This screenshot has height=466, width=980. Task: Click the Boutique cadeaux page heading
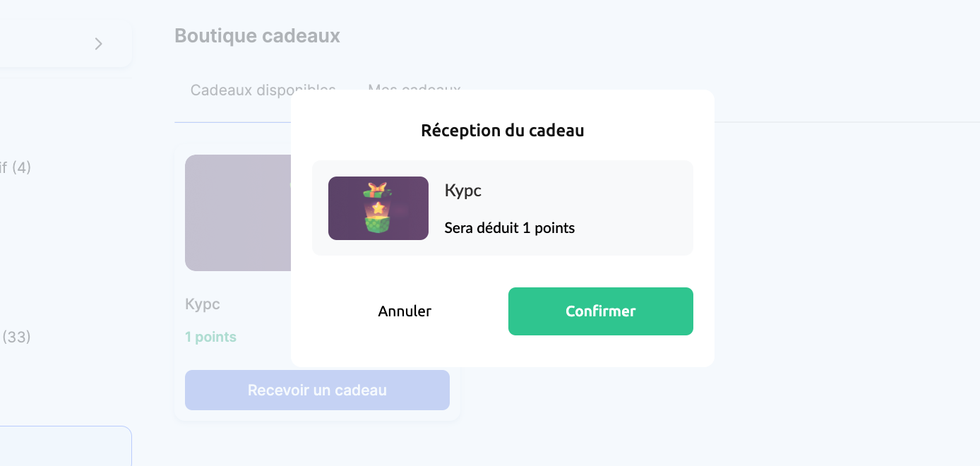point(257,36)
